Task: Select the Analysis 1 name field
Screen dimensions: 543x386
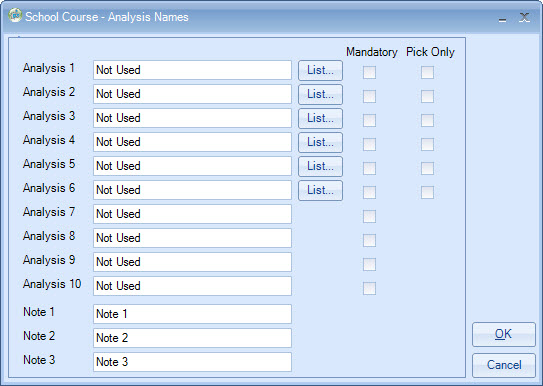Action: (x=192, y=70)
